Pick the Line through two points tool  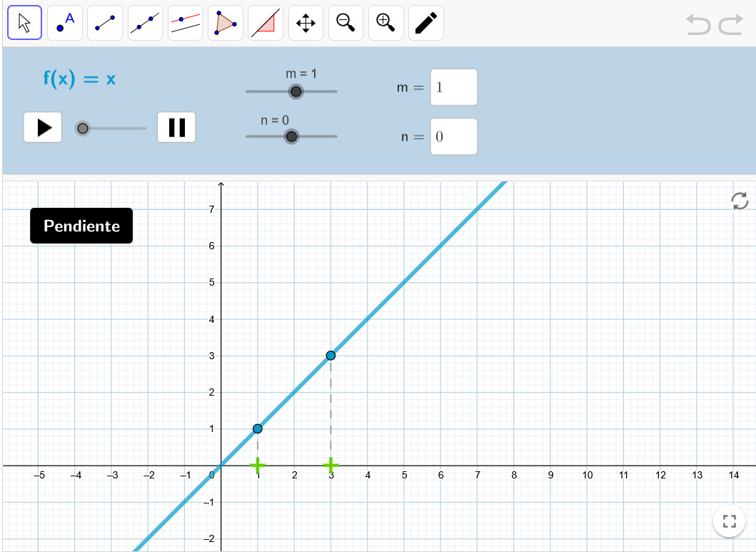coord(145,23)
